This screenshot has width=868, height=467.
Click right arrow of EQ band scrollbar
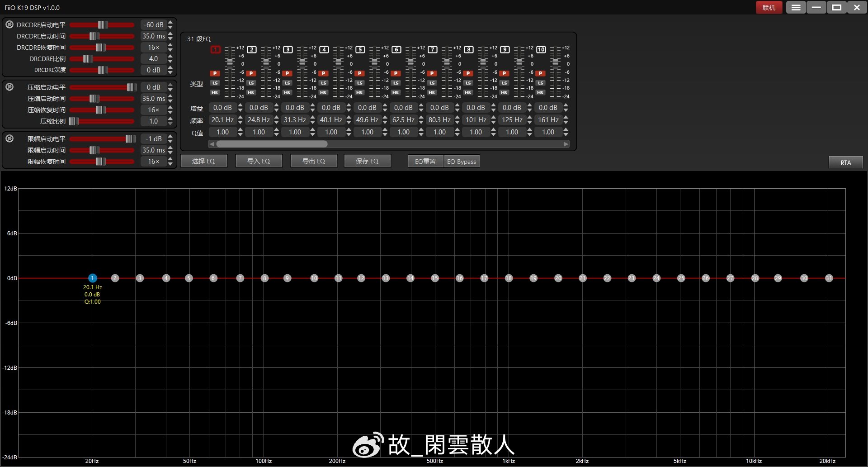tap(566, 144)
